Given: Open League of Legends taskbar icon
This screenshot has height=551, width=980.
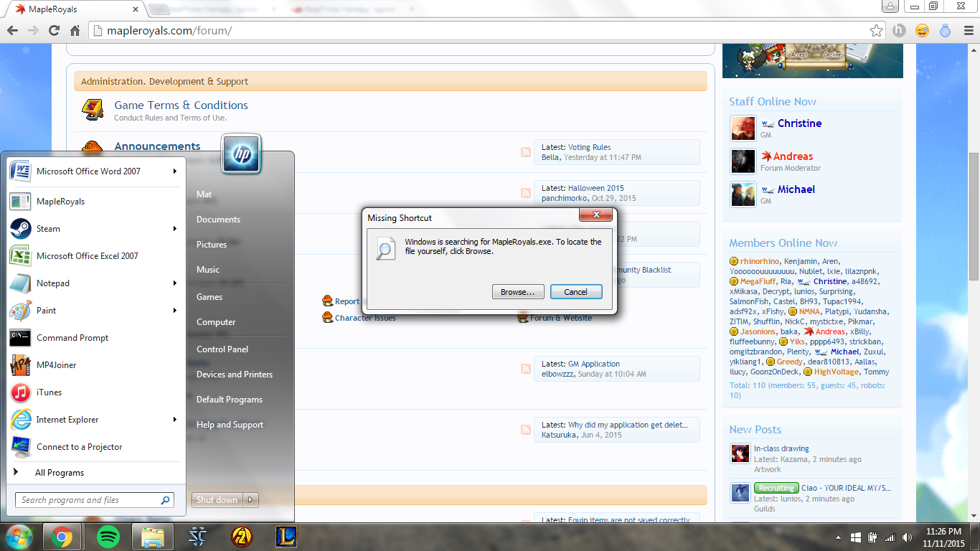Looking at the screenshot, I should pyautogui.click(x=286, y=537).
